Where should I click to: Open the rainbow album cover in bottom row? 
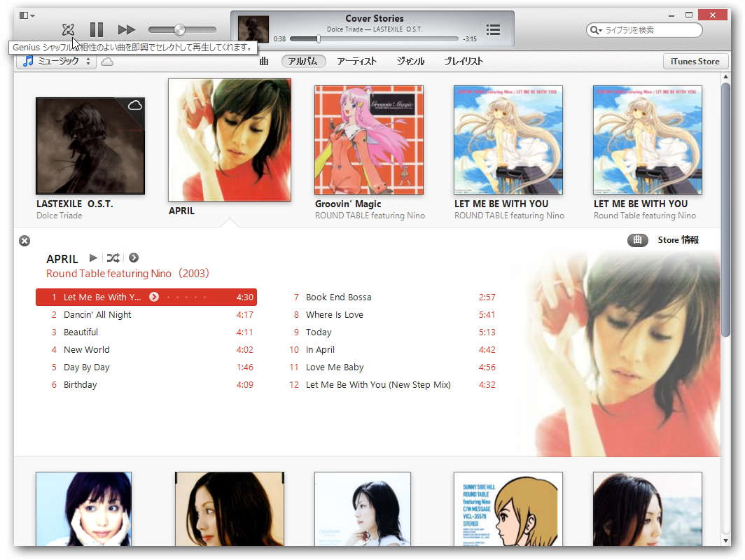click(363, 509)
